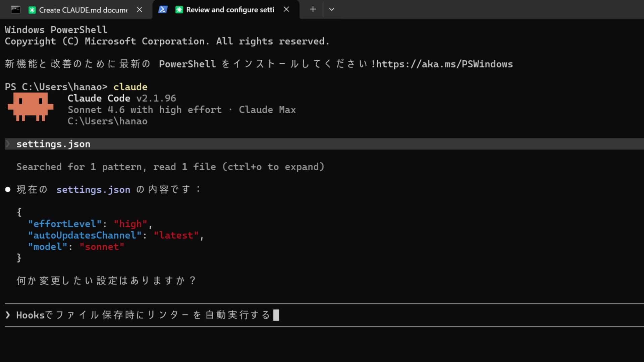
Task: Click green Claude icon on the Create CLAUDE.md tab
Action: pyautogui.click(x=32, y=10)
